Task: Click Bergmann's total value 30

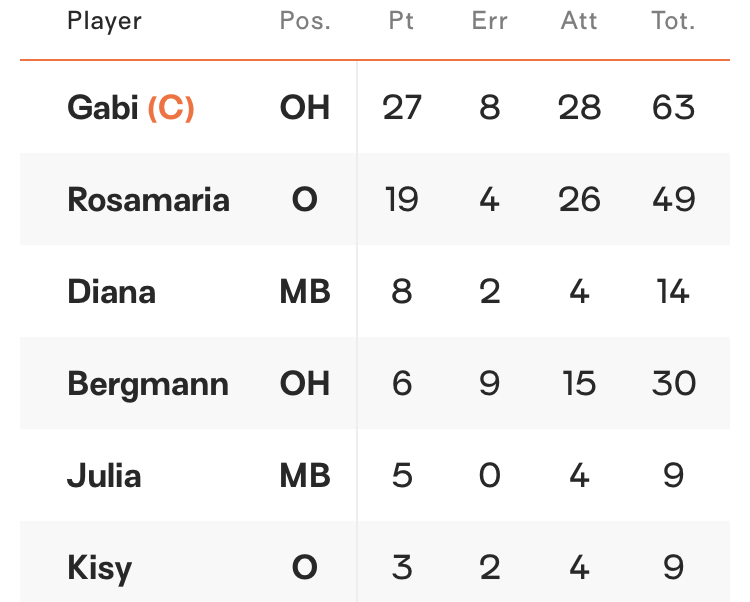Action: click(673, 383)
